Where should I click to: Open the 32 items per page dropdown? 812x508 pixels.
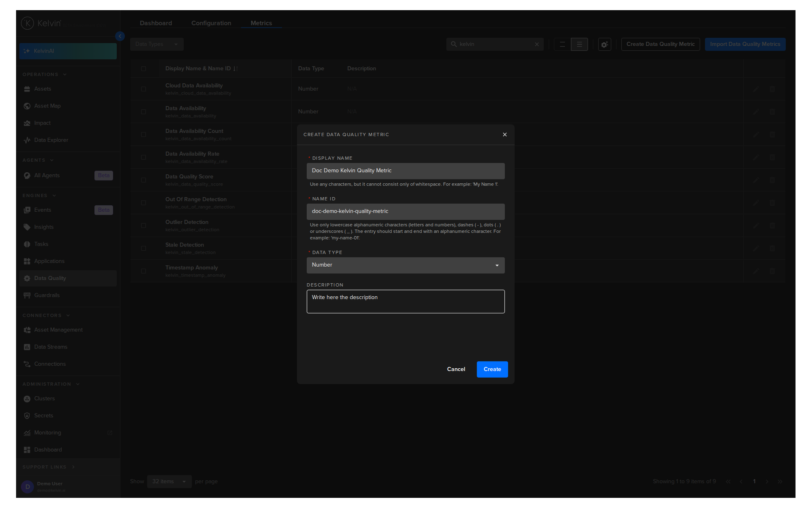[x=169, y=482]
